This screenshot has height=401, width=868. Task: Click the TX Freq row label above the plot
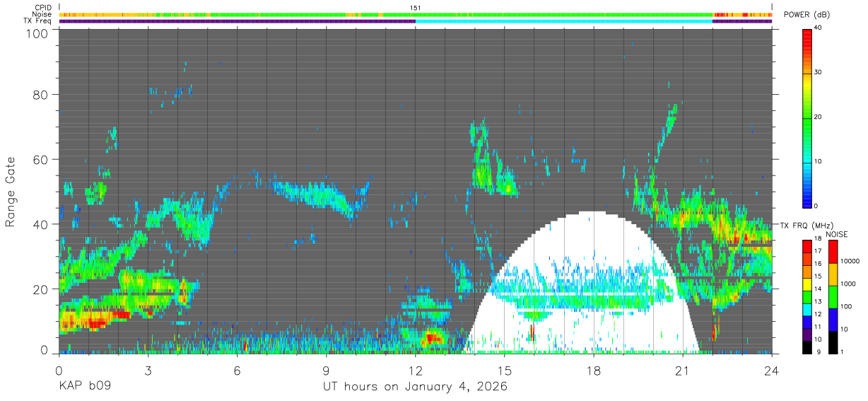click(37, 21)
